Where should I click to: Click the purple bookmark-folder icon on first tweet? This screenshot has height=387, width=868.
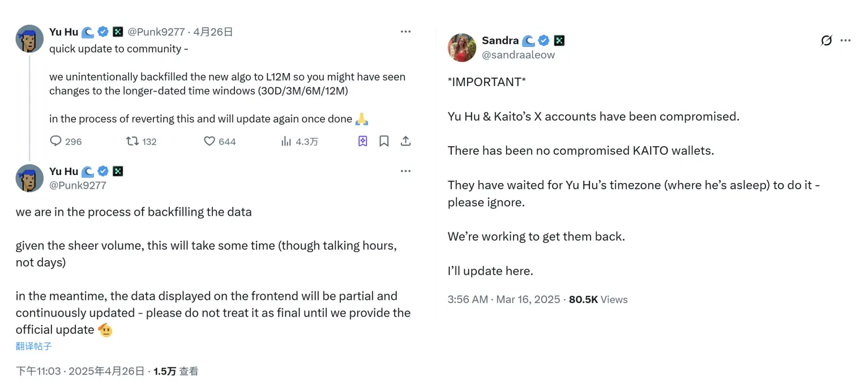click(x=363, y=141)
